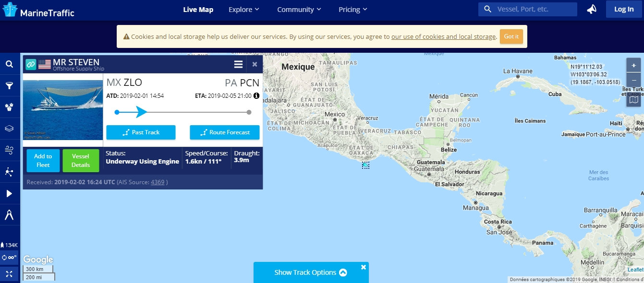The width and height of the screenshot is (644, 283).
Task: Zoom in on the map
Action: tap(633, 65)
